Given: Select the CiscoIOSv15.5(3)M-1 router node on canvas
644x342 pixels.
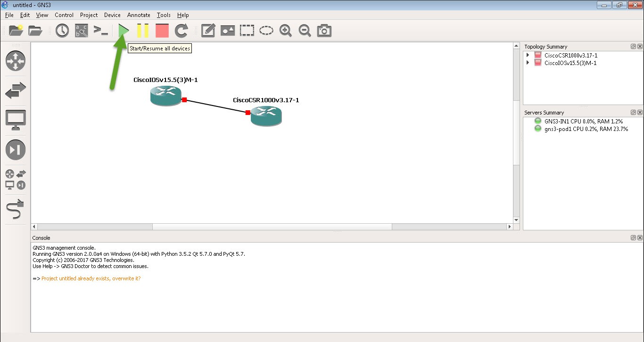Looking at the screenshot, I should click(x=166, y=96).
